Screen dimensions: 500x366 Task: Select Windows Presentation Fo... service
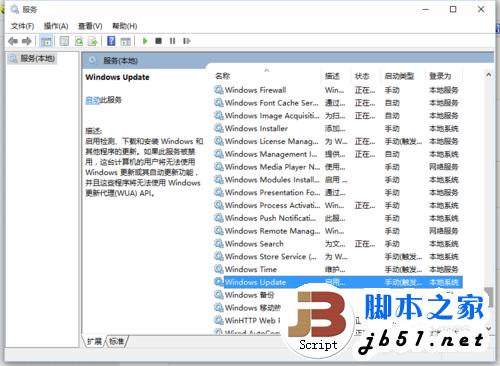click(x=272, y=192)
